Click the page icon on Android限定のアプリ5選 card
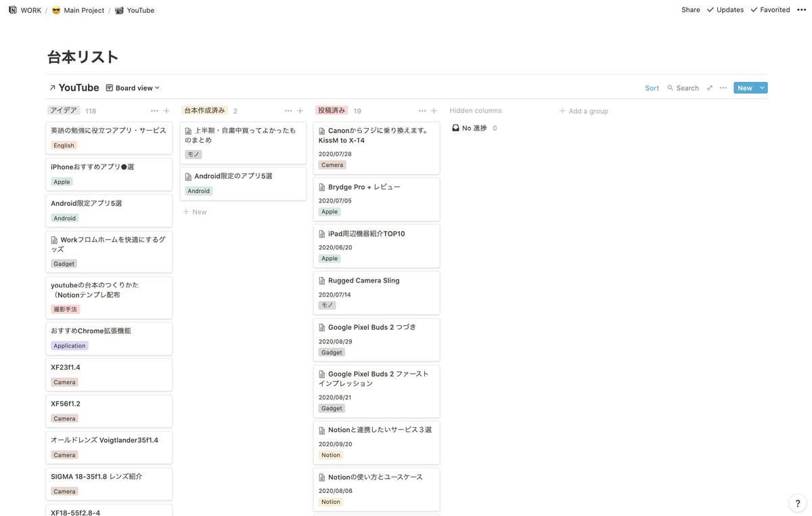 (x=188, y=177)
